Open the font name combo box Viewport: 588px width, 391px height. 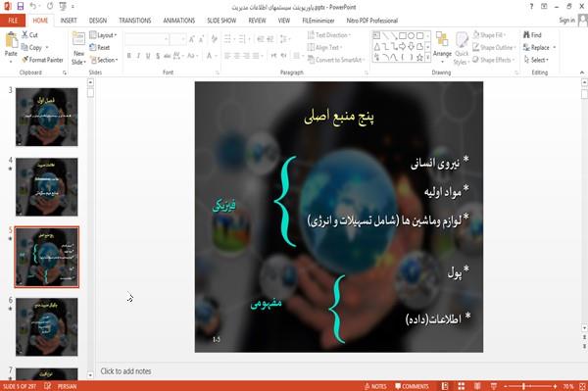click(147, 39)
